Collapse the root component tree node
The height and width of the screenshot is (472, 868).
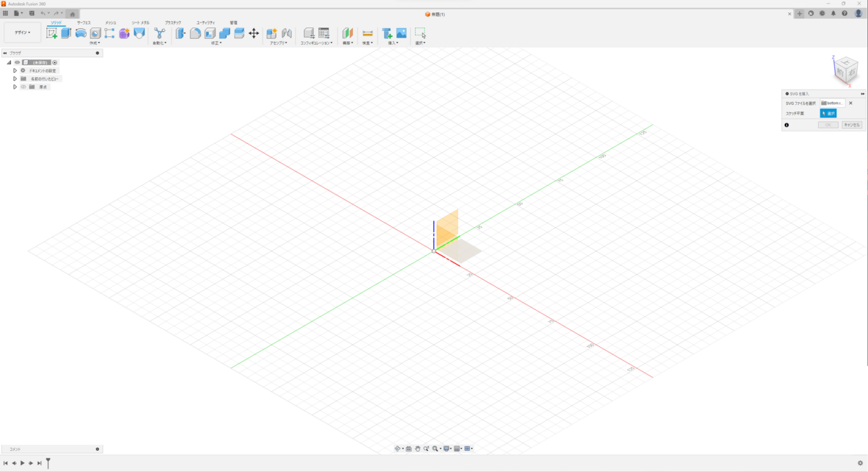click(x=9, y=62)
